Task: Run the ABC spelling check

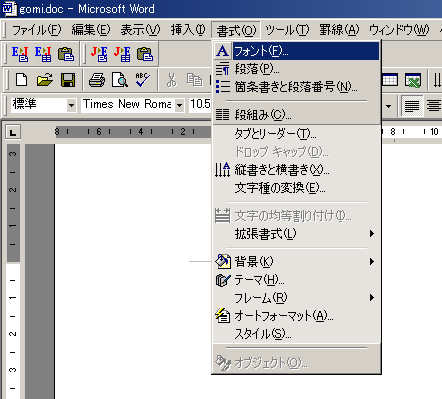Action: [x=143, y=80]
